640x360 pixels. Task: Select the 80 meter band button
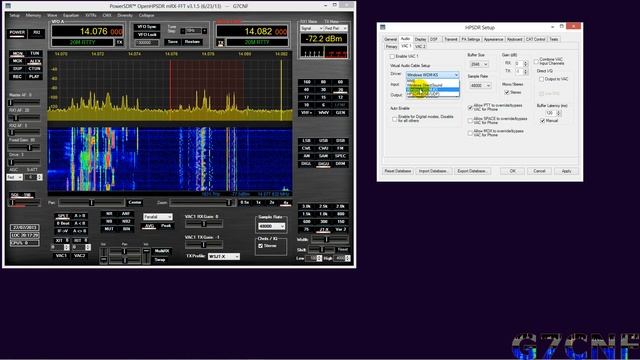323,82
